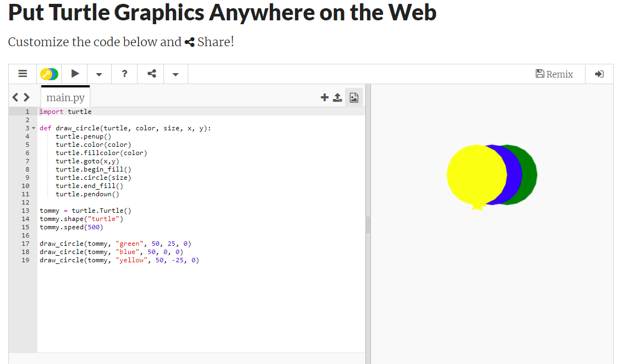Expand the share options dropdown arrow
The image size is (623, 364).
pyautogui.click(x=175, y=74)
